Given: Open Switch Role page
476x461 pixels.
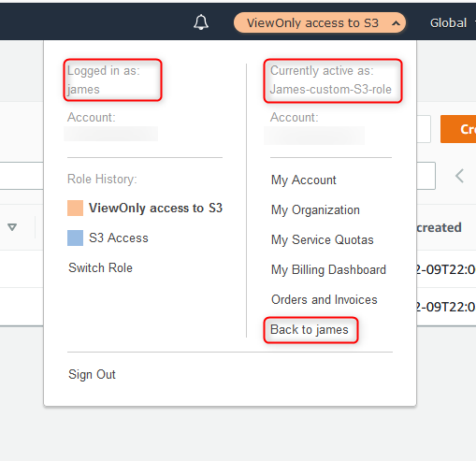Looking at the screenshot, I should tap(100, 267).
